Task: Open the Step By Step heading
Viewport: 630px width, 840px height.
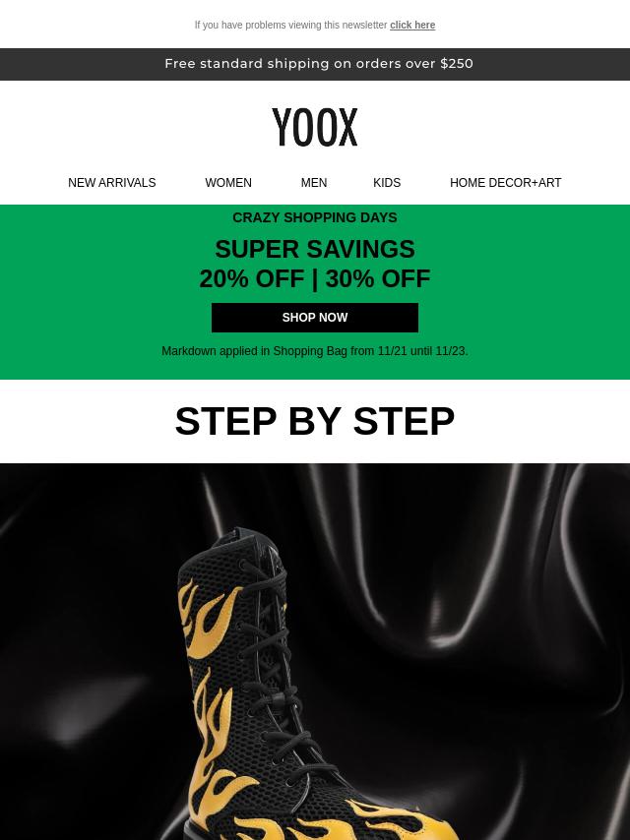Action: 315,421
